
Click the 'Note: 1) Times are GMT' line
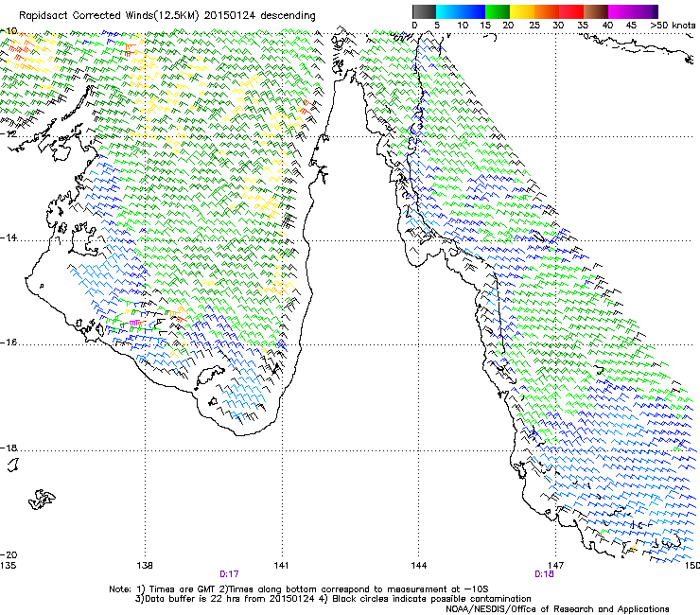[299, 589]
